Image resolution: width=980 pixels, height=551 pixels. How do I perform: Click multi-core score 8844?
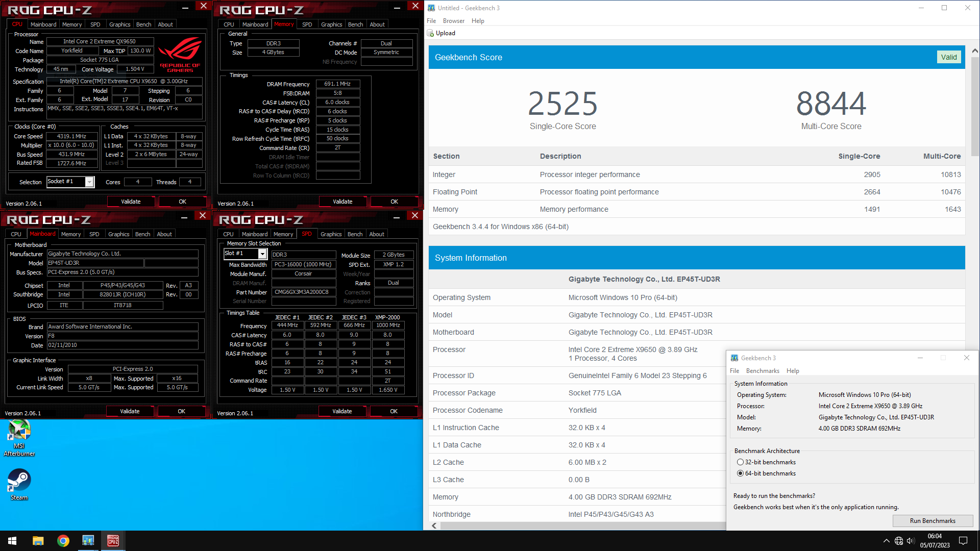coord(831,104)
